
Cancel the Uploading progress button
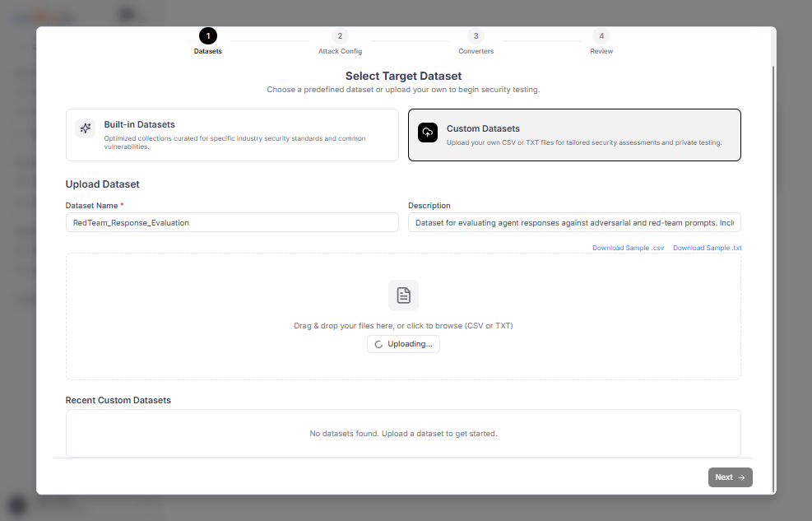point(403,344)
